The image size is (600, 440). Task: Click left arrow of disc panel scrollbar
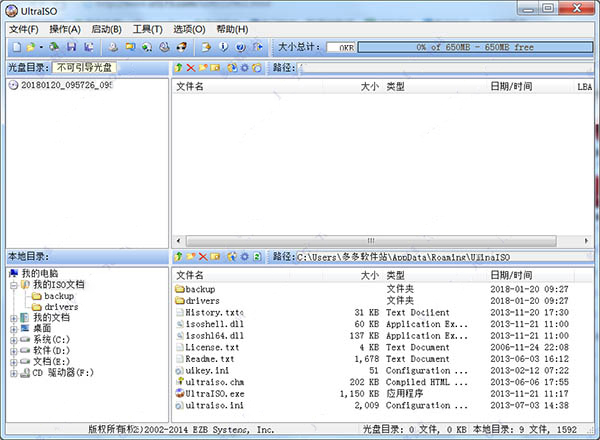[x=178, y=241]
